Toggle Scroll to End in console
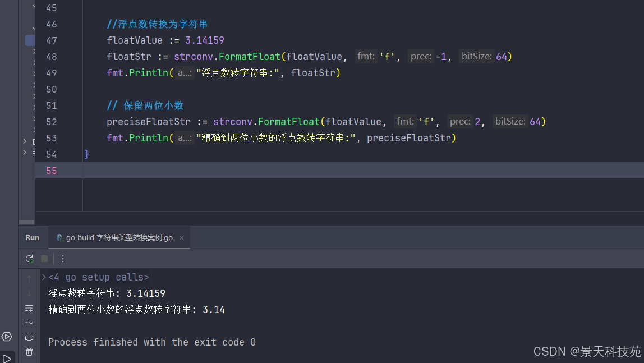The image size is (644, 363). pyautogui.click(x=29, y=322)
